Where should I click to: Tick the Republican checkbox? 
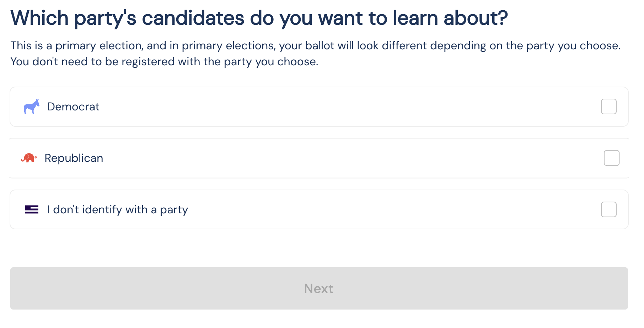(611, 158)
